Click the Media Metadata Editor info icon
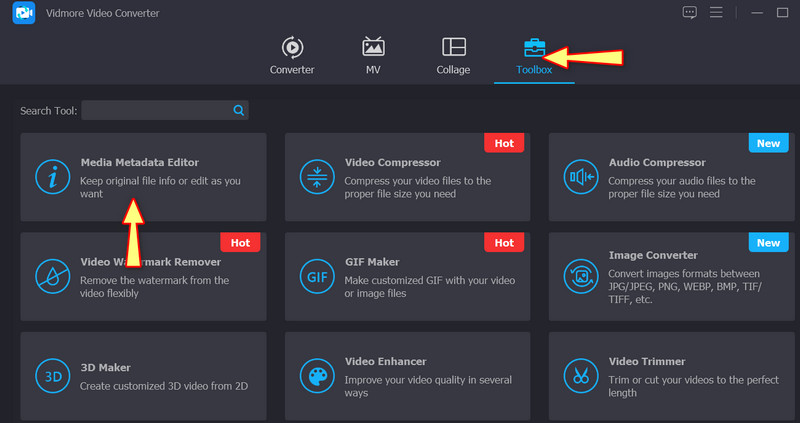 coord(52,177)
